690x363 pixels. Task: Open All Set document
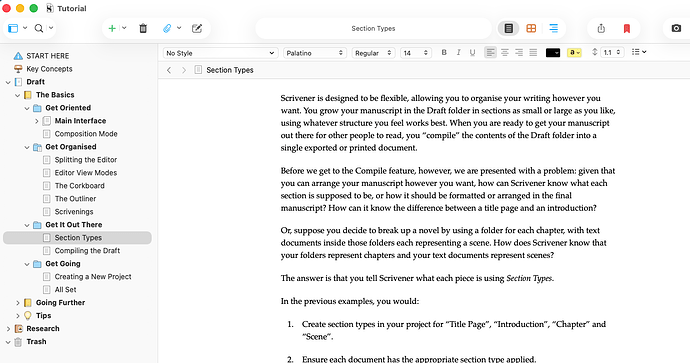65,290
